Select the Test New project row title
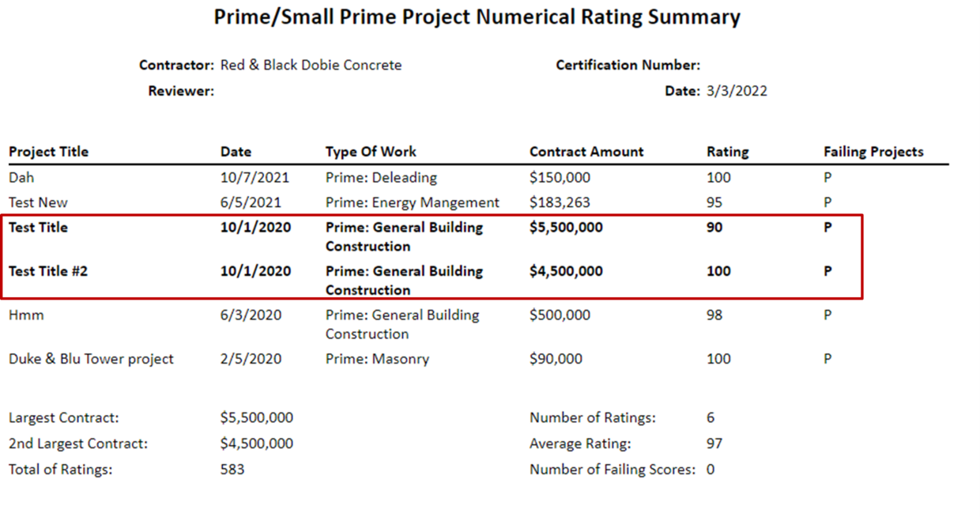 tap(38, 202)
